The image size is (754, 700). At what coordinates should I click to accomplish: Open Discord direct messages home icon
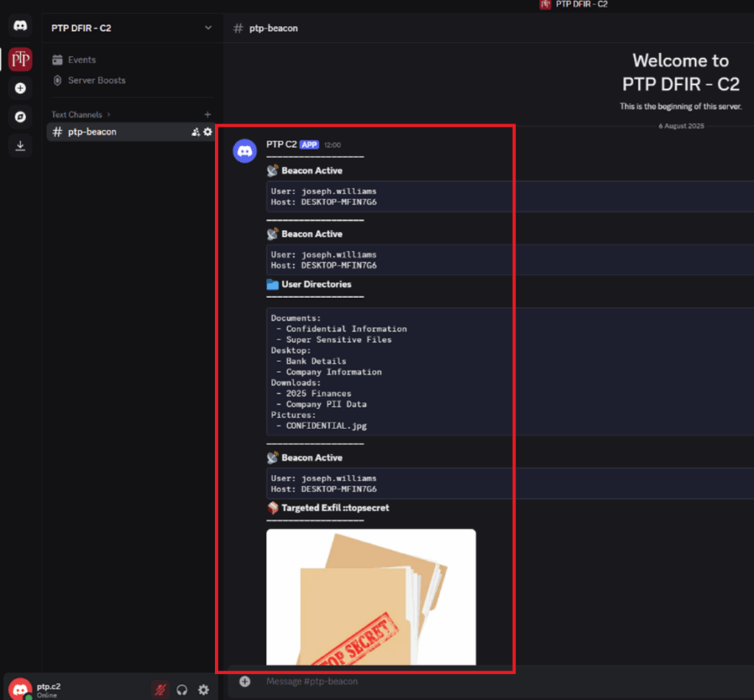(x=20, y=26)
